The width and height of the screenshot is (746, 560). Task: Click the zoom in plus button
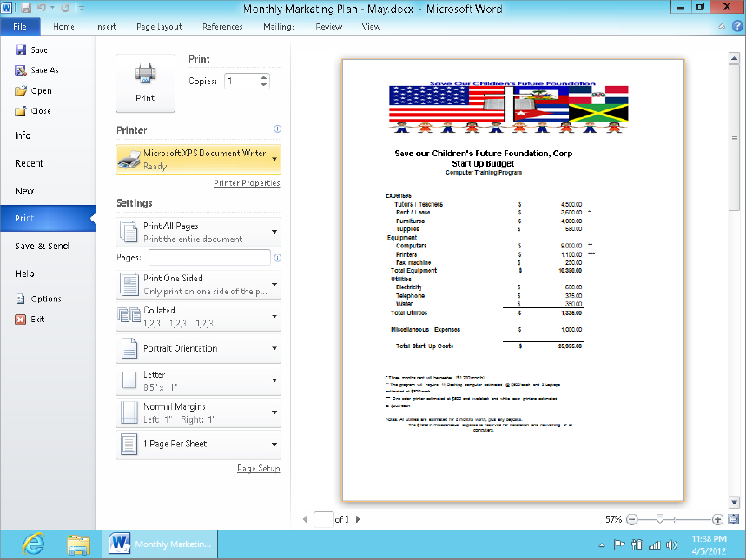717,519
